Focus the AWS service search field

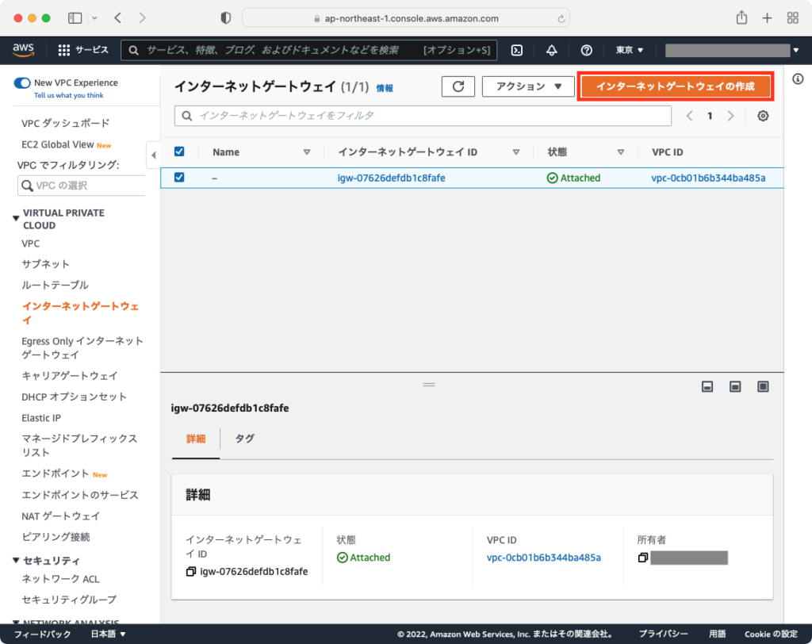(308, 50)
